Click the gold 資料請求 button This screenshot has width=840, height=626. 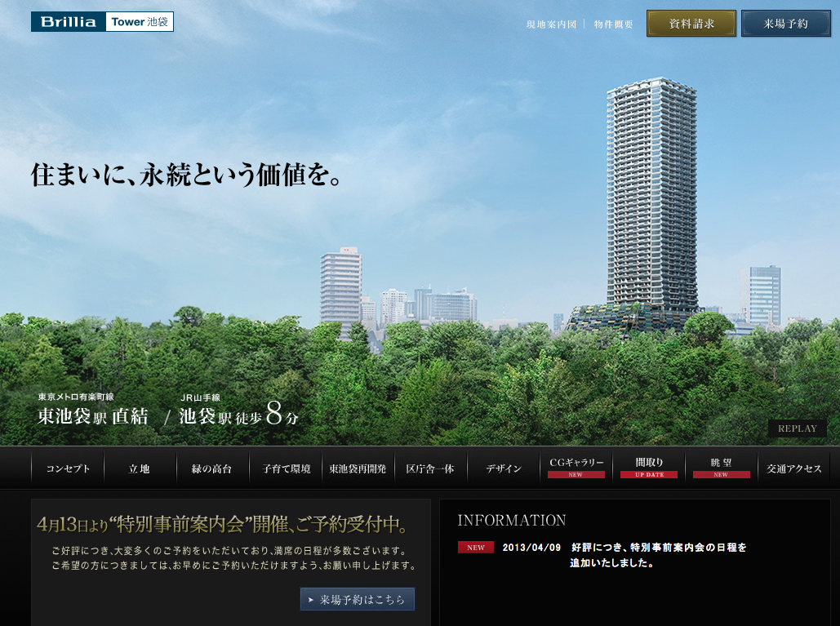[x=691, y=24]
